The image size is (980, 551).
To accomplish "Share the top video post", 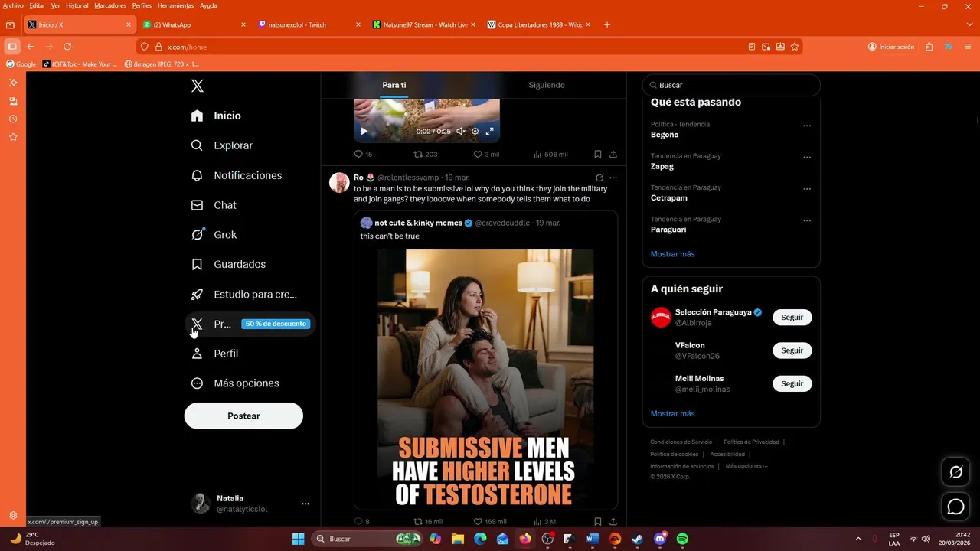I will [613, 155].
